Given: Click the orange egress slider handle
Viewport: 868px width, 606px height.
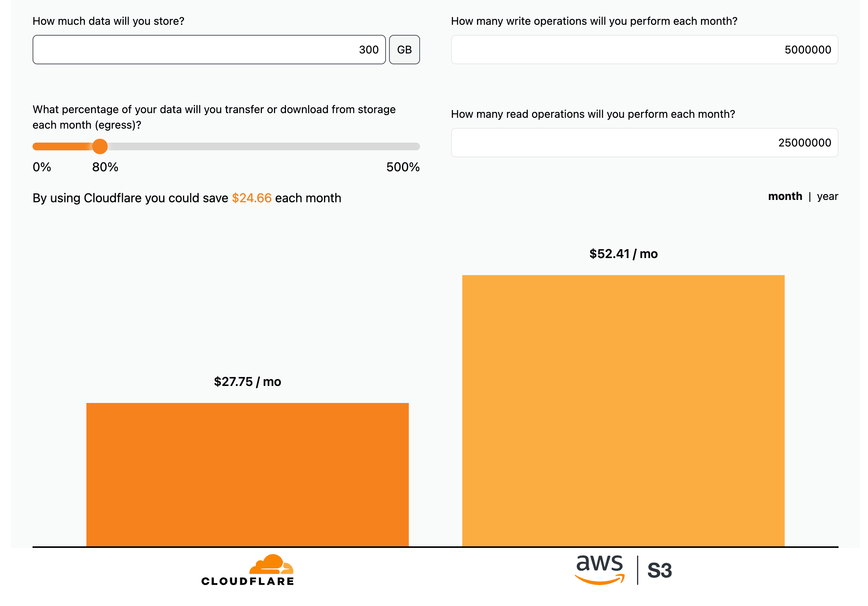Looking at the screenshot, I should point(100,146).
